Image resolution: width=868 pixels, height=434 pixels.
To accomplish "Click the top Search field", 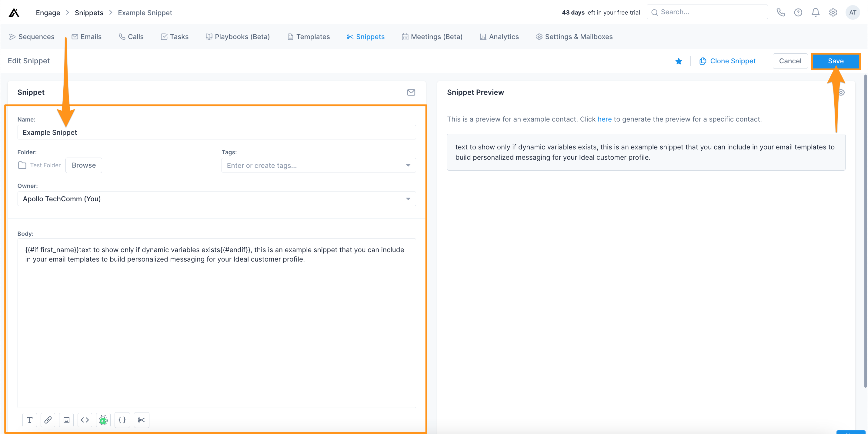I will pyautogui.click(x=707, y=12).
